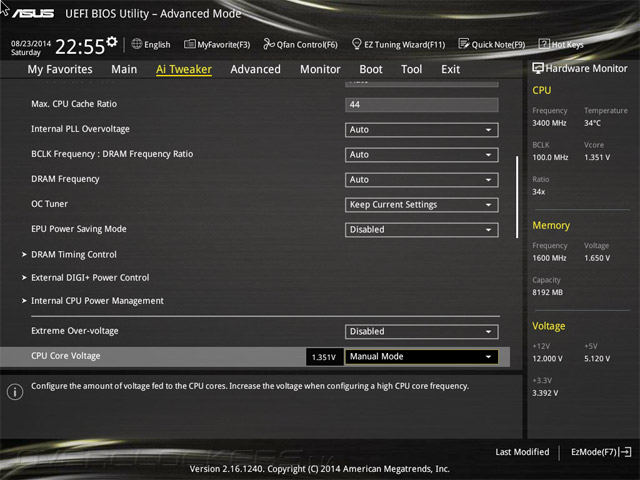Click the 08/23/2014 Saturday date
Viewport: 640px width, 480px height.
click(31, 48)
